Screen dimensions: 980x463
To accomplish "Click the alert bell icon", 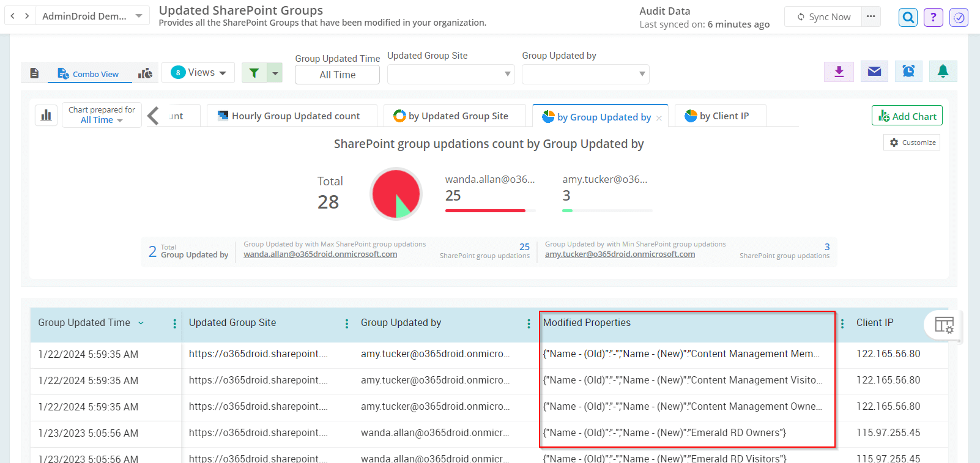I will click(943, 72).
